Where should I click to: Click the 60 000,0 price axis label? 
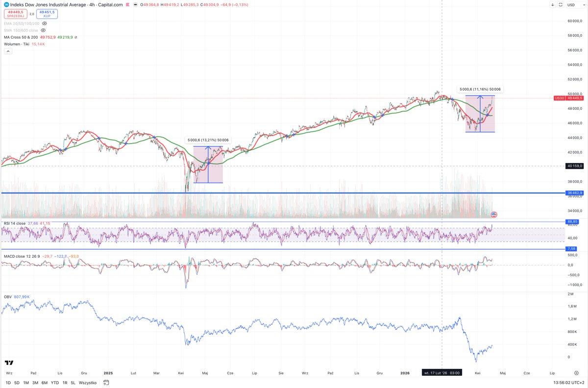pyautogui.click(x=575, y=21)
